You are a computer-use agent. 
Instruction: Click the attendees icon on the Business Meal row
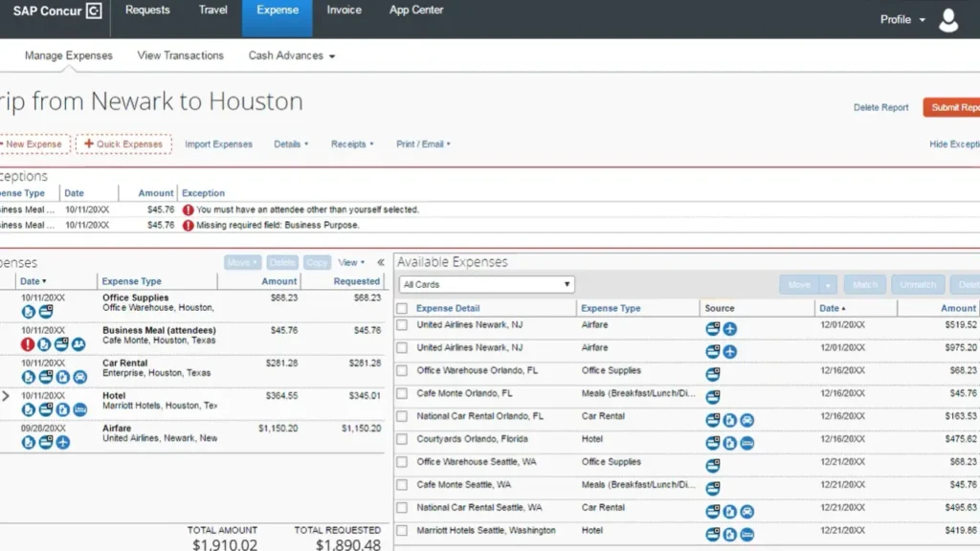(x=78, y=344)
